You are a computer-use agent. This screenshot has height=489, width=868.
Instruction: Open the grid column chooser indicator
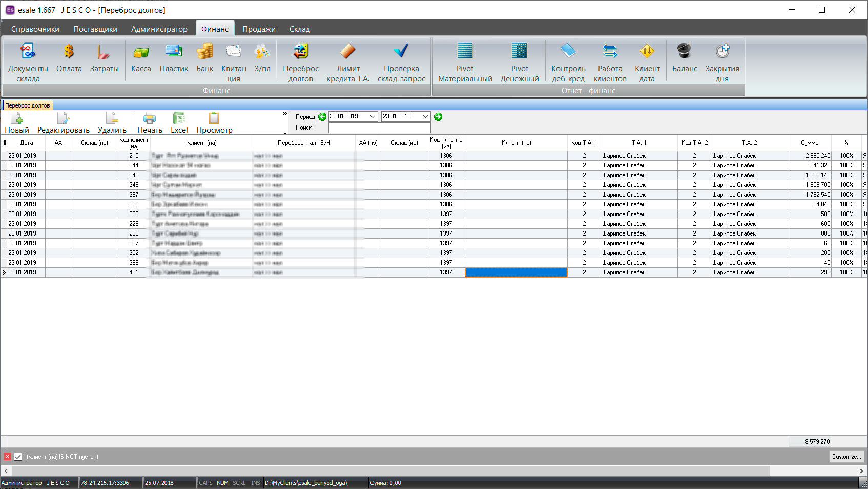tap(4, 143)
